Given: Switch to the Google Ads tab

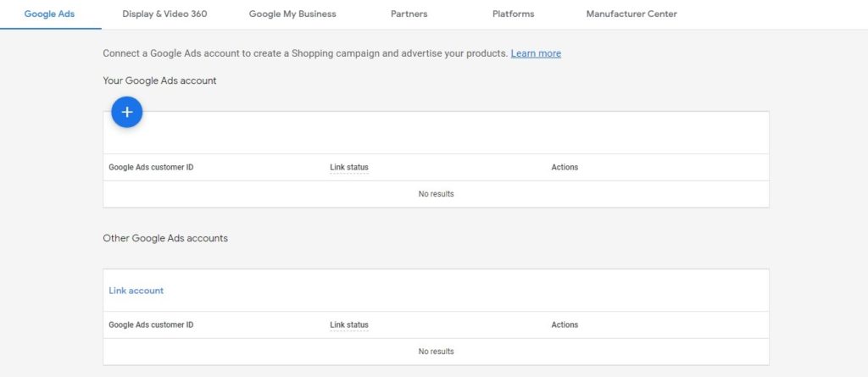Looking at the screenshot, I should [x=49, y=14].
